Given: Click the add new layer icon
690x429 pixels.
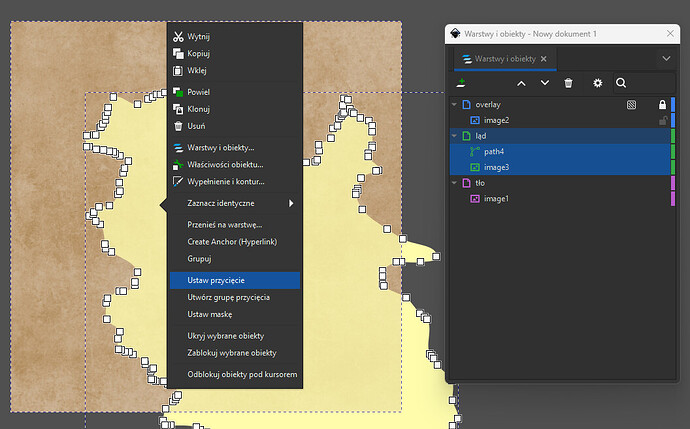Looking at the screenshot, I should [x=461, y=83].
